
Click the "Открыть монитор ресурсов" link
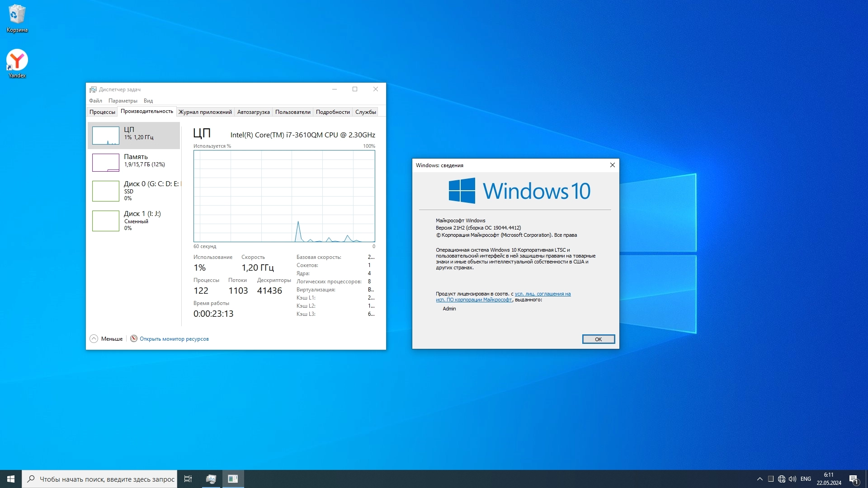174,339
